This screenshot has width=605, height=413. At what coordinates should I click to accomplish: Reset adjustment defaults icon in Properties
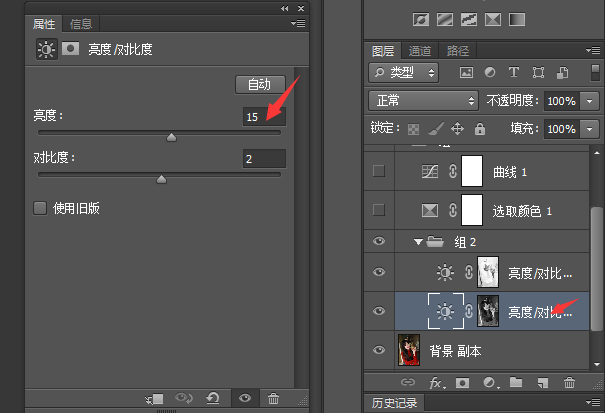click(x=213, y=398)
